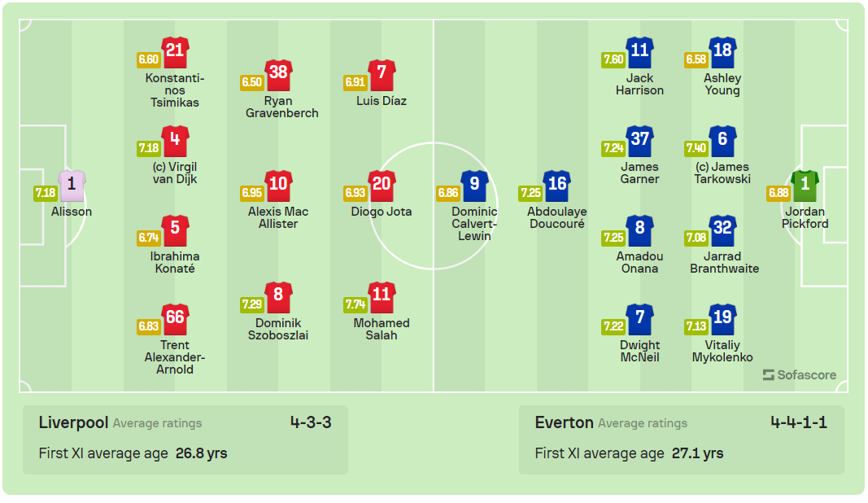This screenshot has height=503, width=868.
Task: Click the Everton 4-4-1-1 formation label
Action: point(799,422)
